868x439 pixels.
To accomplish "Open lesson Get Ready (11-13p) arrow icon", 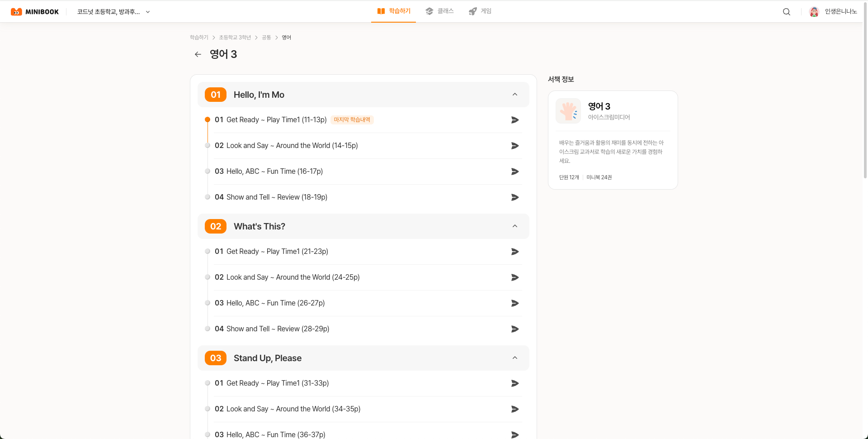I will 514,120.
